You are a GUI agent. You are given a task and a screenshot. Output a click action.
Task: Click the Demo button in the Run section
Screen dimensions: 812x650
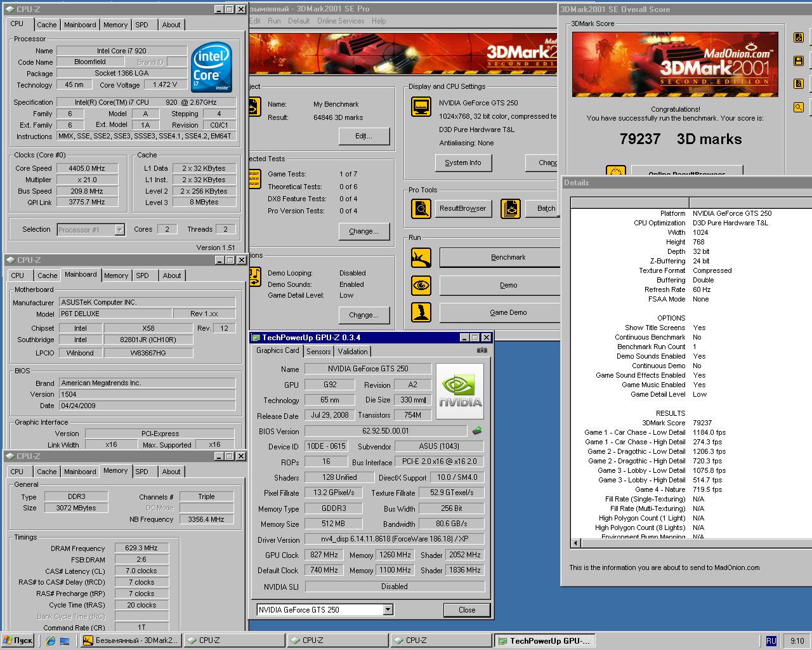coord(501,286)
